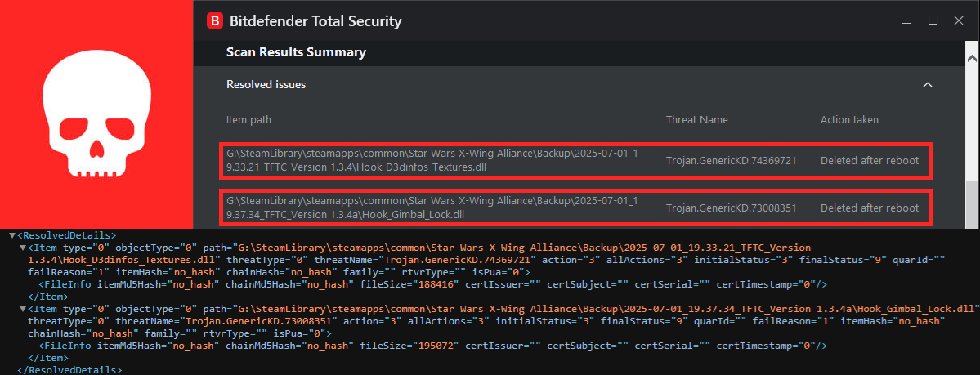
Task: Click the closing </ResolvedDetails> tag
Action: [69, 369]
